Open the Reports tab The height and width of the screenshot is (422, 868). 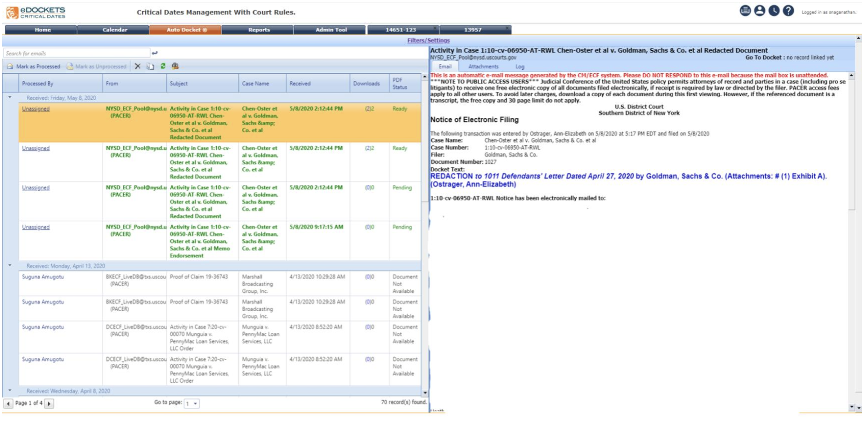pyautogui.click(x=258, y=30)
